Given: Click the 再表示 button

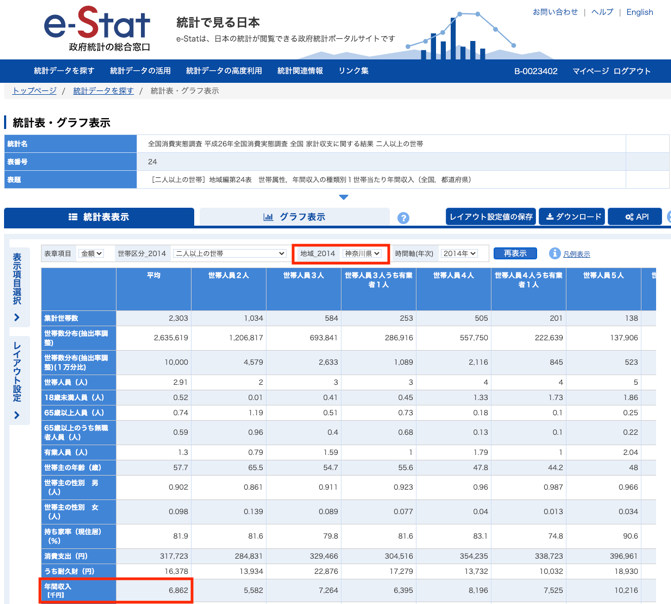Looking at the screenshot, I should click(515, 254).
